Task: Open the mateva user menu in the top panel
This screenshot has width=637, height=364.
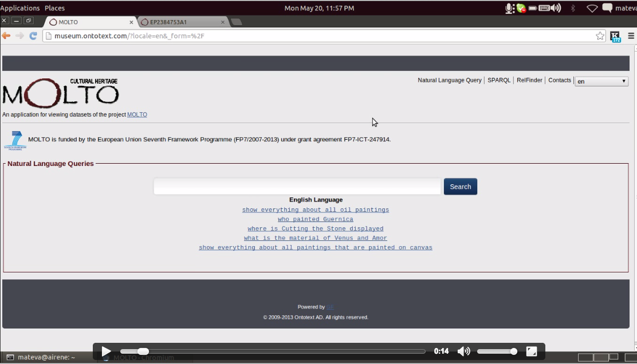Action: pos(626,8)
